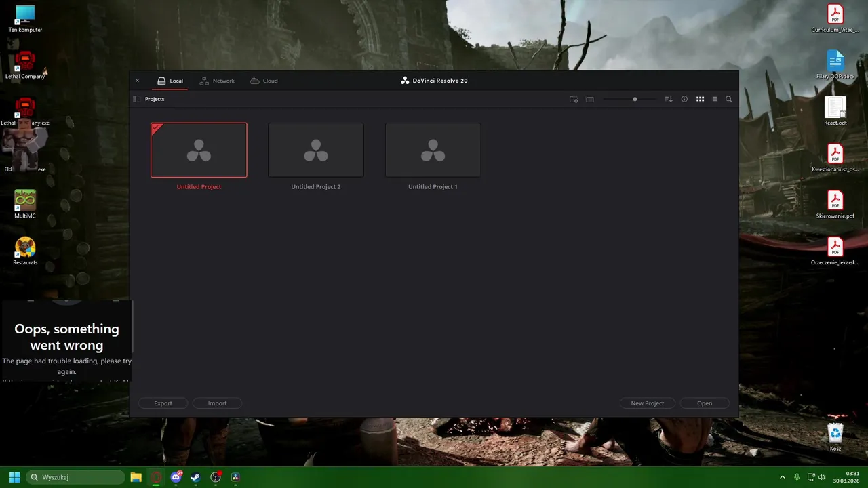The width and height of the screenshot is (868, 488).
Task: Open the Lethal Company desktop shortcut
Action: click(25, 66)
